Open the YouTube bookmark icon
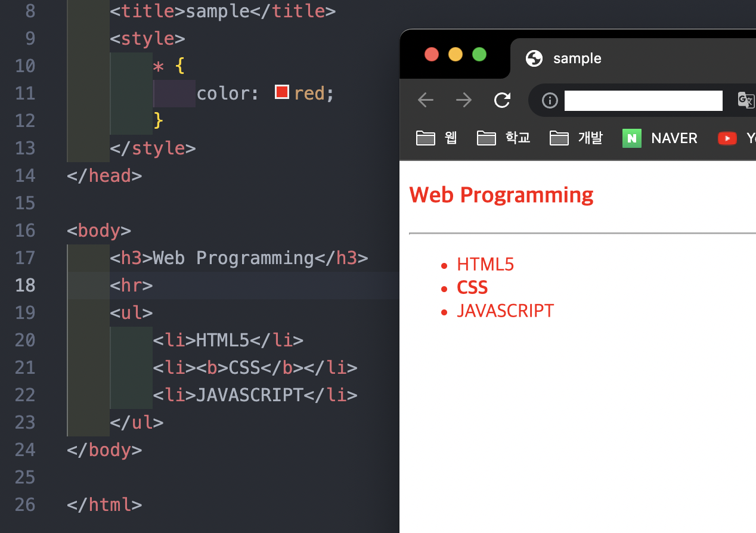The width and height of the screenshot is (756, 533). click(727, 138)
